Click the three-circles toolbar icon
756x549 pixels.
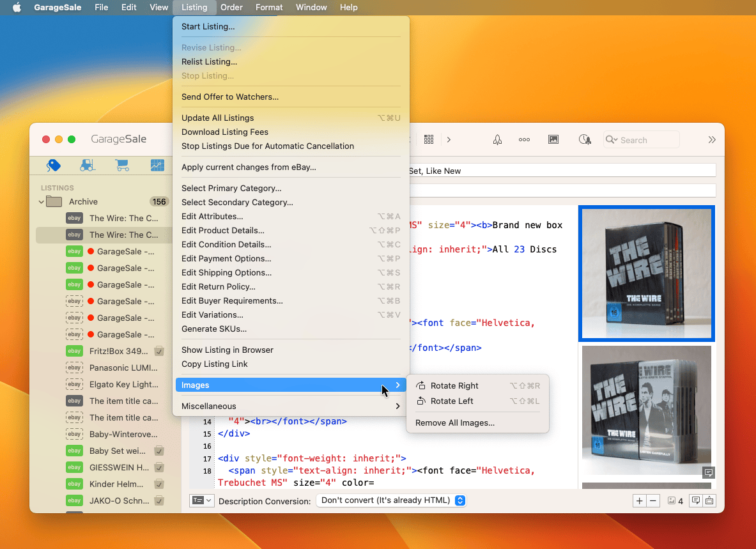pyautogui.click(x=524, y=140)
